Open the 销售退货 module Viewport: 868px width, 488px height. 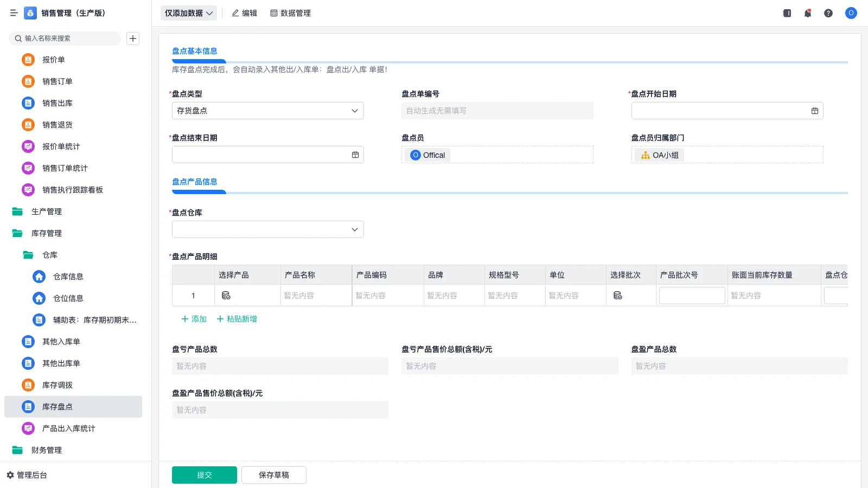point(57,125)
